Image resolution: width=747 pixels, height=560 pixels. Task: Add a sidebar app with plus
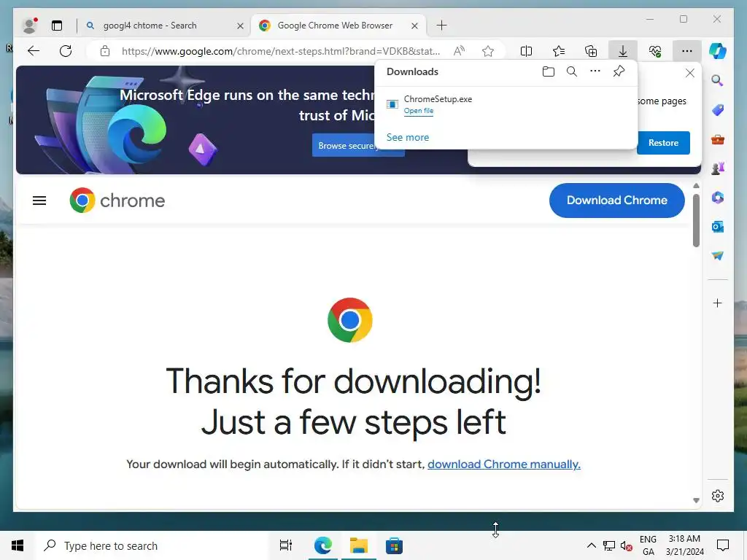[x=718, y=303]
